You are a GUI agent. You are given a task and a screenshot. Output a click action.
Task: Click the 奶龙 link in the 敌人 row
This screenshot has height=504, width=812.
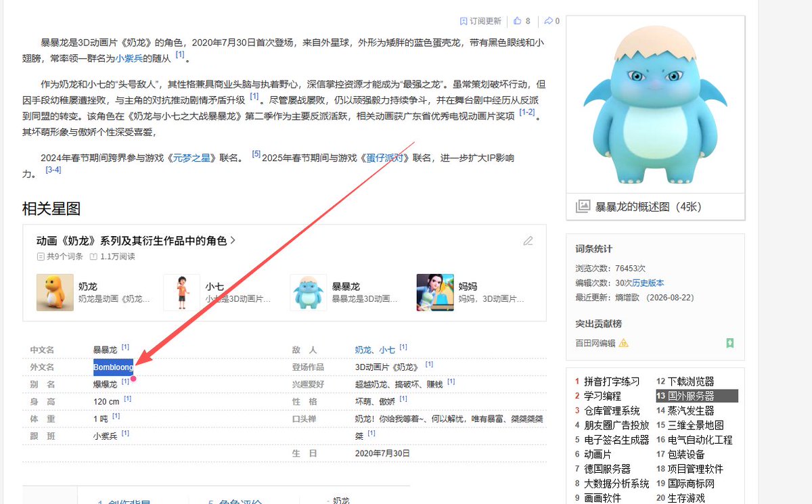click(x=364, y=350)
